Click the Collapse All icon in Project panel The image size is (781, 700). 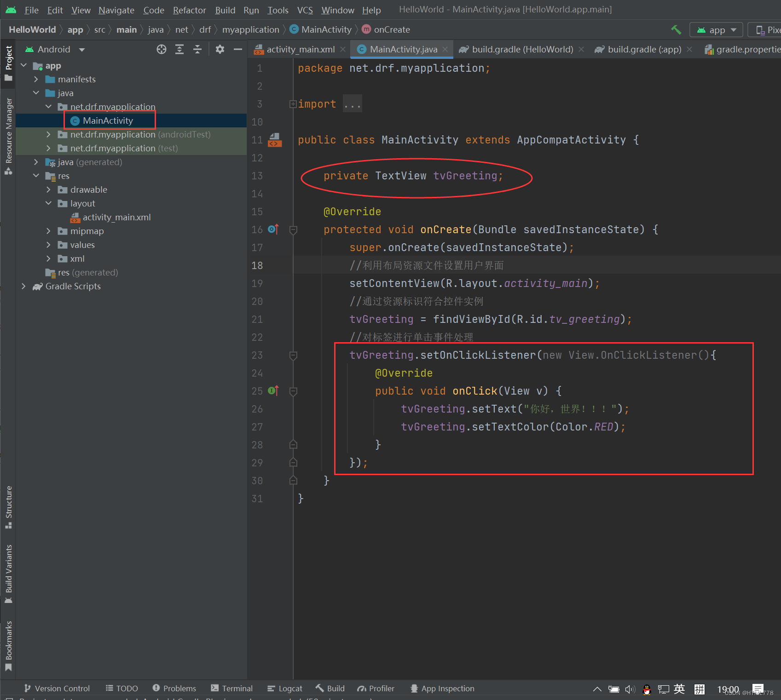point(197,49)
